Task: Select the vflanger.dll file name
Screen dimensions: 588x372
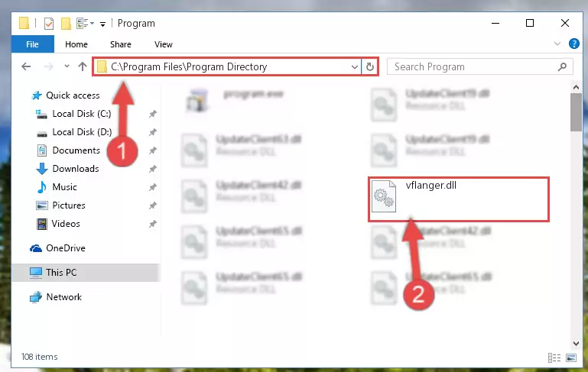Action: coord(431,186)
